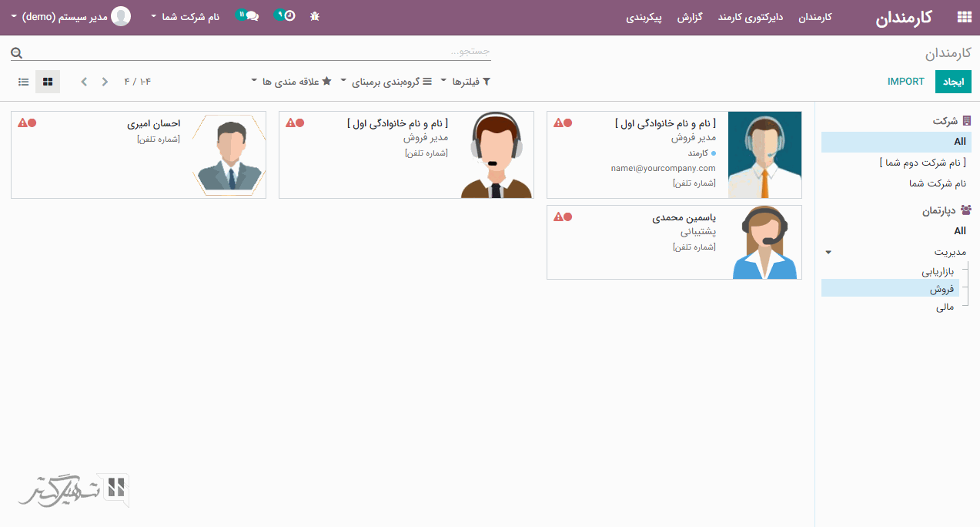The height and width of the screenshot is (527, 980).
Task: Select All under شرکت filter
Action: [x=959, y=142]
